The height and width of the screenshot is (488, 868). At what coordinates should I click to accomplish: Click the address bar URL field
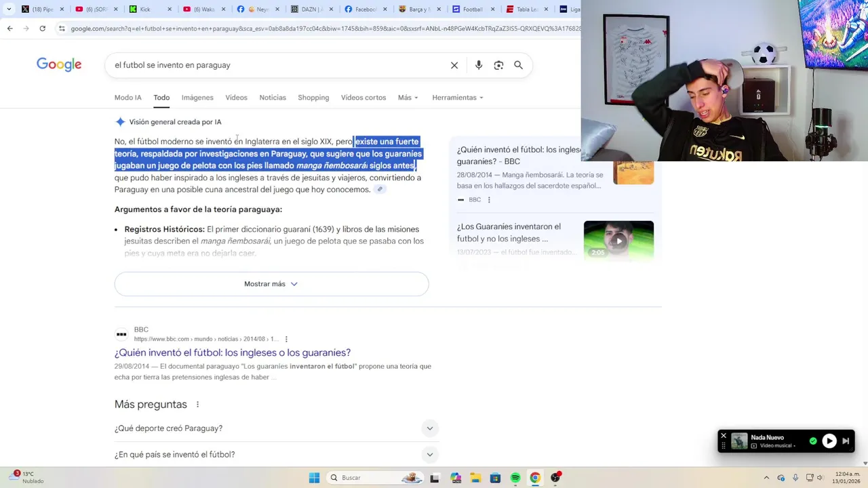point(324,28)
